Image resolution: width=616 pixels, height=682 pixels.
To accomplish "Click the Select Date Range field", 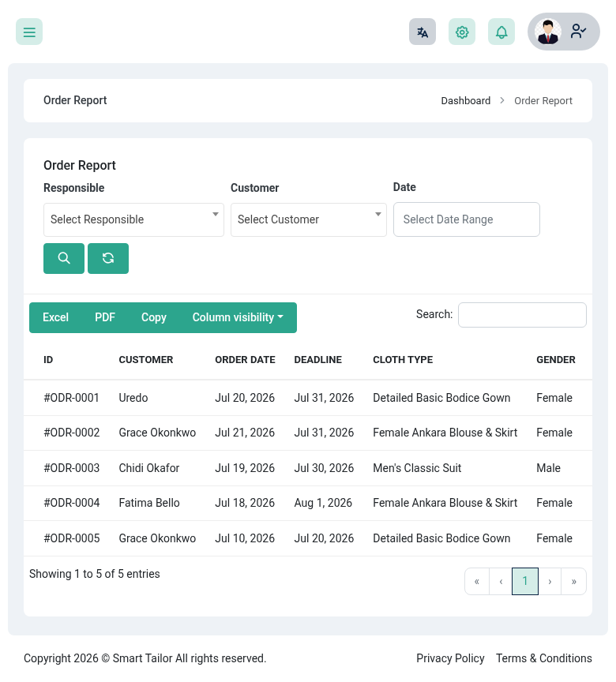I will [x=467, y=219].
